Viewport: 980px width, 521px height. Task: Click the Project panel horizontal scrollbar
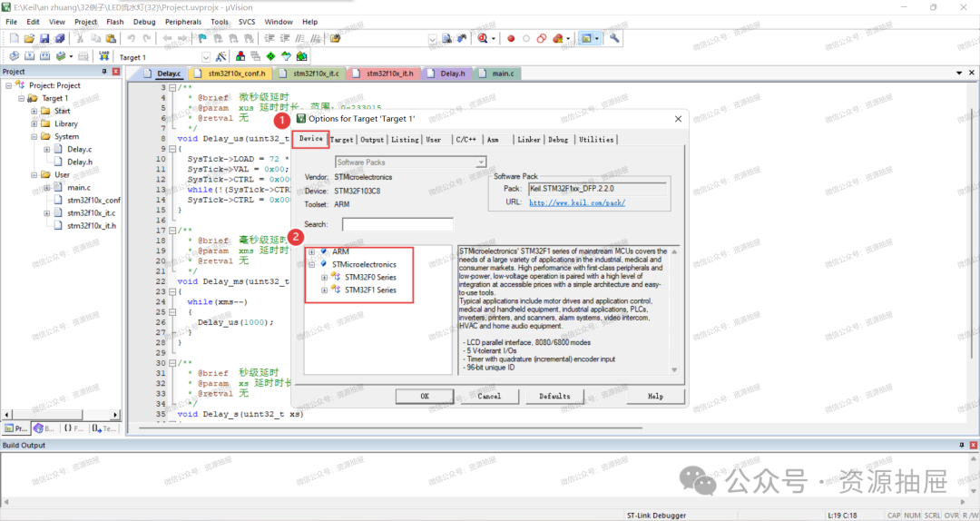tap(62, 415)
